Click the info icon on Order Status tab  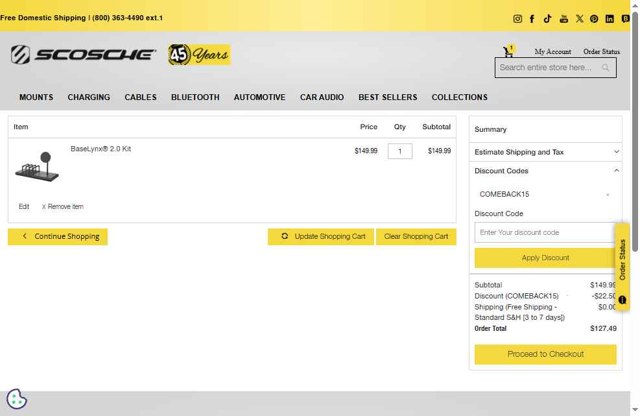tap(622, 300)
